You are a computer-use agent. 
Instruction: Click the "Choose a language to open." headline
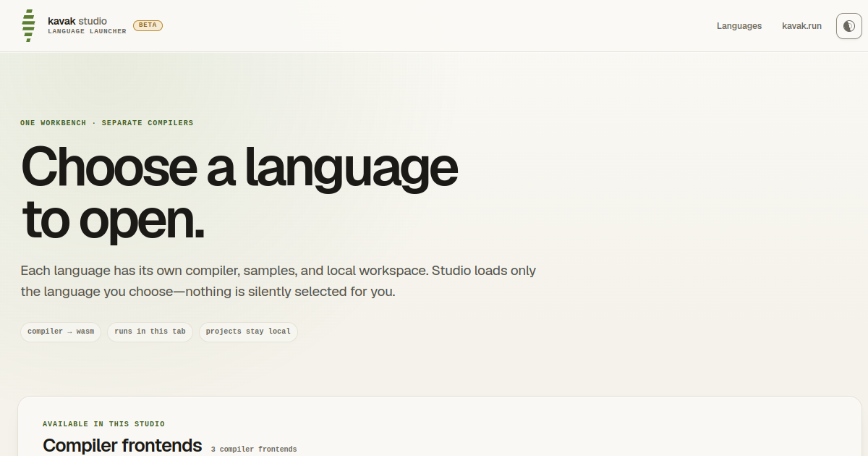(x=239, y=193)
